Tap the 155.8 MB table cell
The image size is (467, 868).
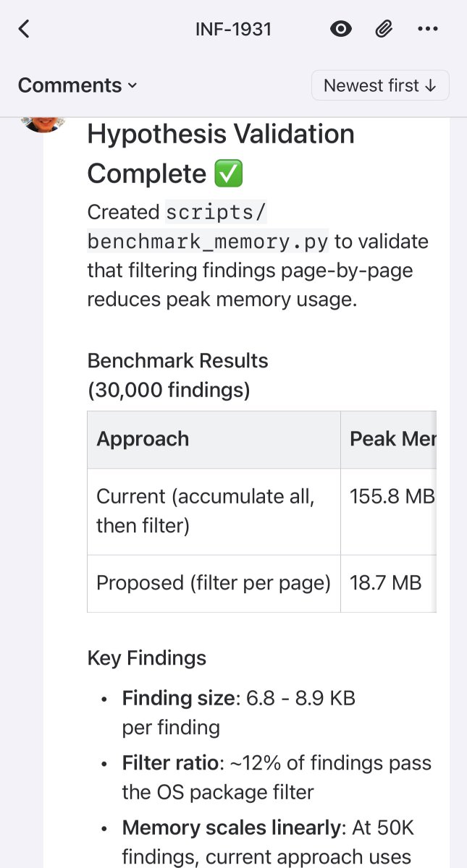[391, 497]
